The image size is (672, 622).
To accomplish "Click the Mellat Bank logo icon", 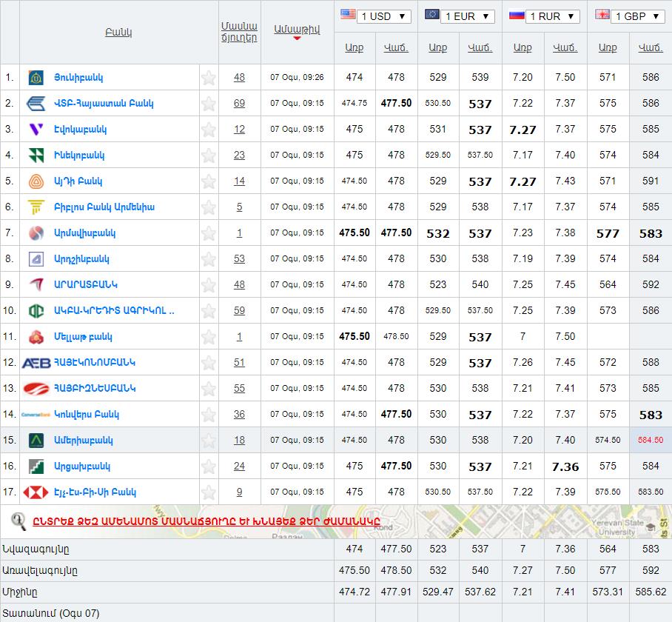I will click(x=36, y=337).
